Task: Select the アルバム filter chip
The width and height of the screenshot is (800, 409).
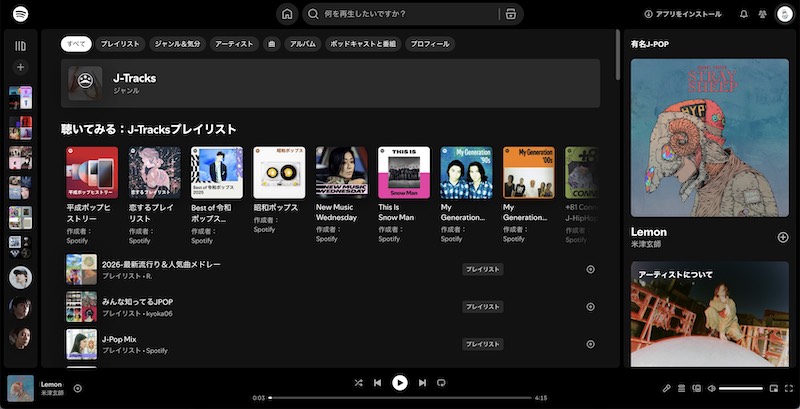Action: click(x=303, y=44)
